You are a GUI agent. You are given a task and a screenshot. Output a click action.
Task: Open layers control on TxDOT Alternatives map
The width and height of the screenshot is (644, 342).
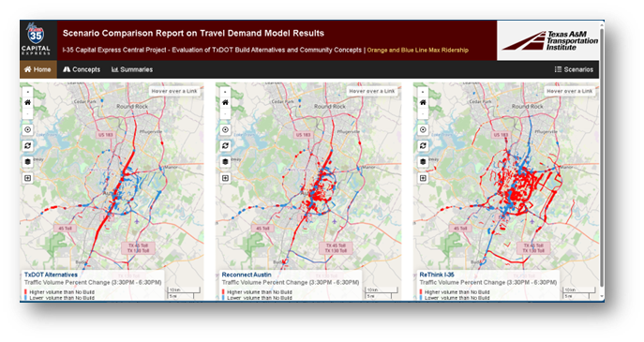pos(27,162)
